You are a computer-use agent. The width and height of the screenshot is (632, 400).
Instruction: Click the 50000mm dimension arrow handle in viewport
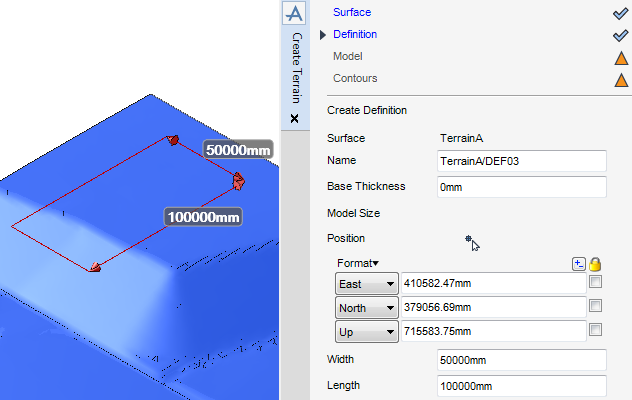click(x=239, y=180)
